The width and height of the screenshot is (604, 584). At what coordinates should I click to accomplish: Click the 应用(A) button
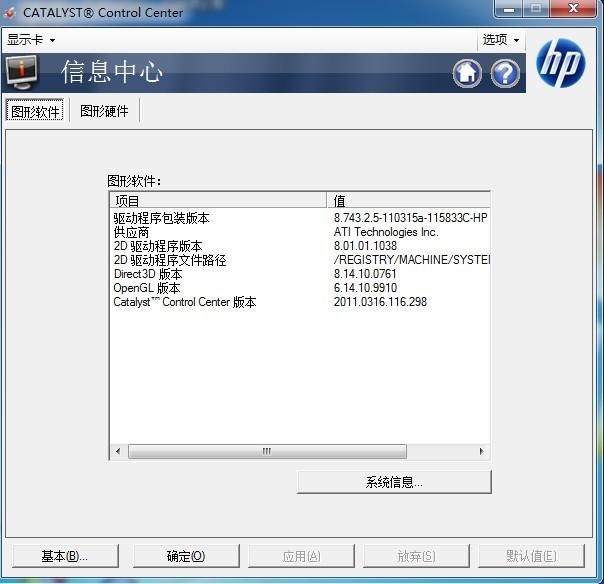click(x=301, y=556)
